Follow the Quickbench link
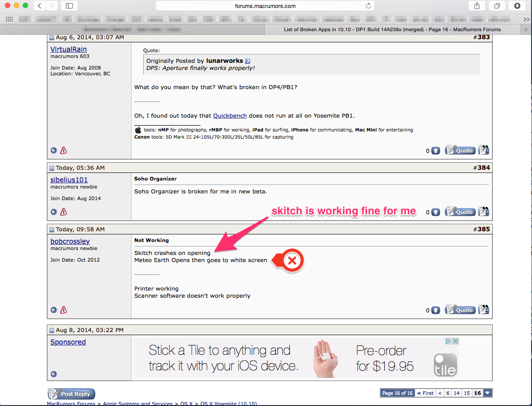This screenshot has width=532, height=406. (x=230, y=116)
